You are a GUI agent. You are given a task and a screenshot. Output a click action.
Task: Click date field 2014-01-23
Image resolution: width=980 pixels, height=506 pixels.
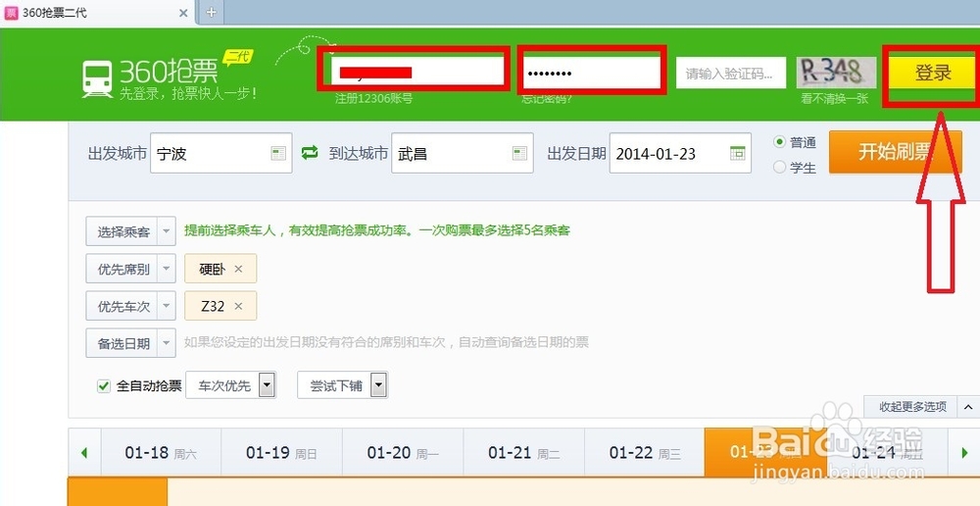(x=680, y=153)
